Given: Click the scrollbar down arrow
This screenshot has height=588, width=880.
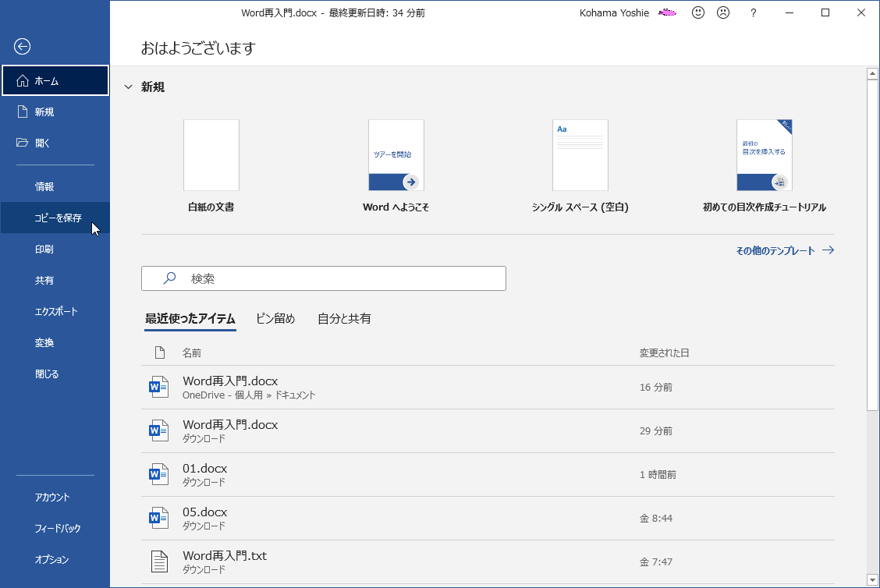Looking at the screenshot, I should click(872, 579).
